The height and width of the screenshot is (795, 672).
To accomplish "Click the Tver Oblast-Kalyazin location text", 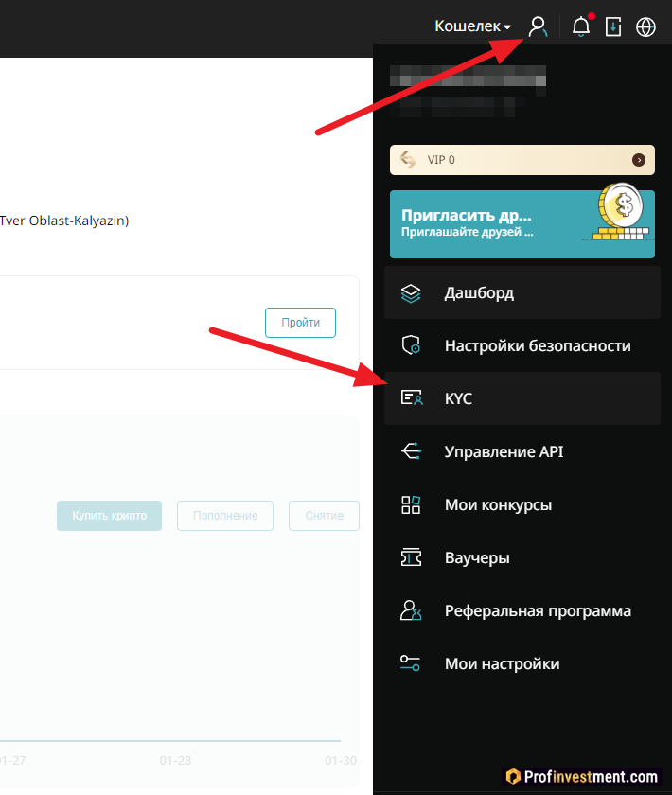I will 64,221.
